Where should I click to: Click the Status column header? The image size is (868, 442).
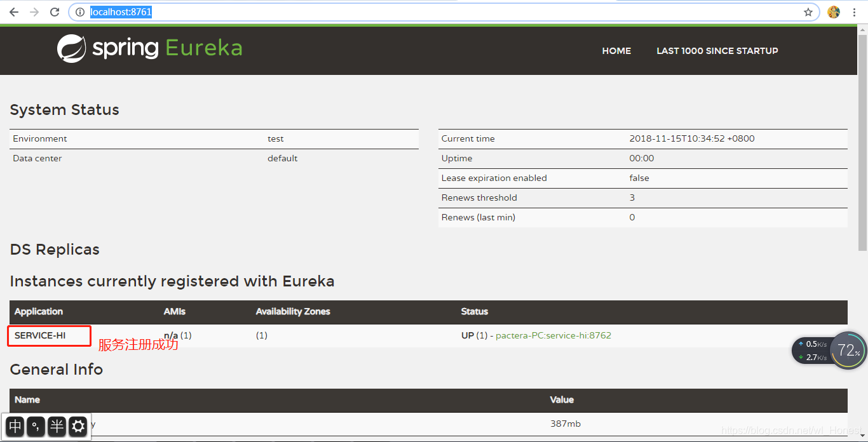[x=475, y=312]
